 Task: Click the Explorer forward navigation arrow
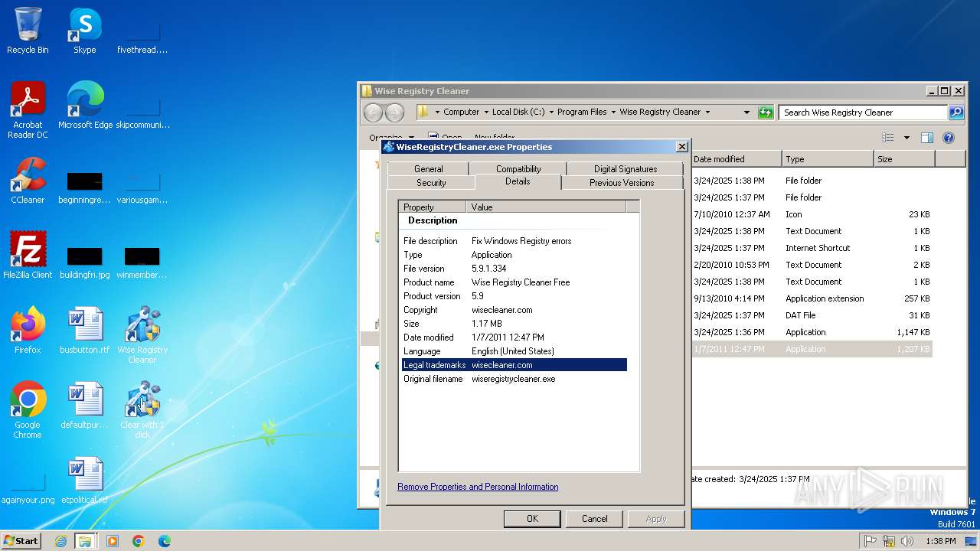(x=394, y=112)
